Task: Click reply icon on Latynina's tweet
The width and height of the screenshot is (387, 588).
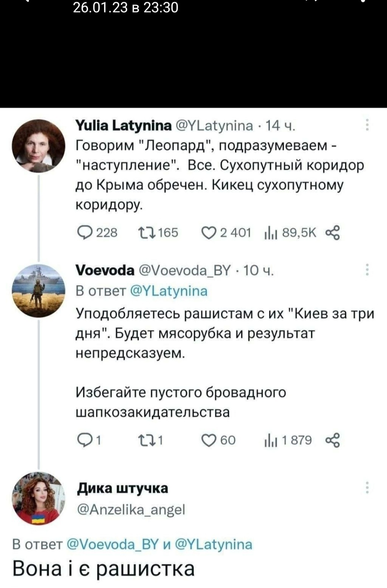Action: coord(85,233)
